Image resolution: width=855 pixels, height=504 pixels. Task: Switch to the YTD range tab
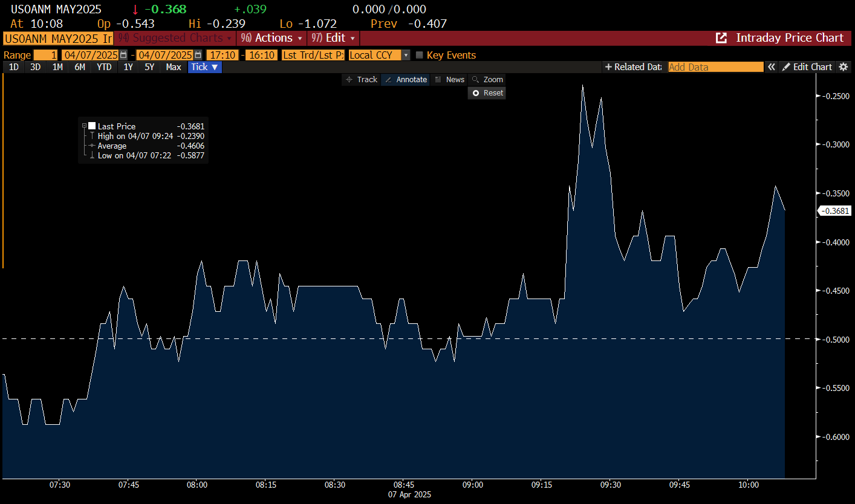click(x=104, y=67)
